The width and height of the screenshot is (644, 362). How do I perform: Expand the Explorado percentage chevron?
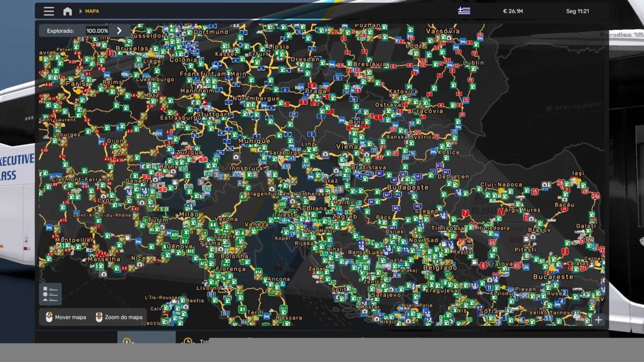[x=119, y=31]
